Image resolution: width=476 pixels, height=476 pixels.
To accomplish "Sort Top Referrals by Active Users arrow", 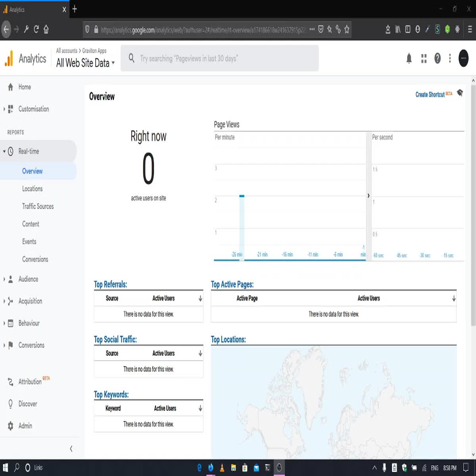I will 200,298.
